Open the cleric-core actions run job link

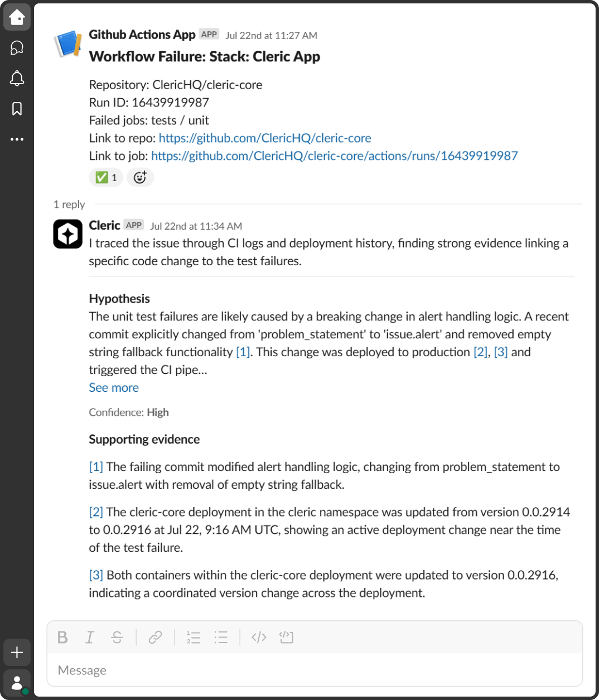[334, 156]
